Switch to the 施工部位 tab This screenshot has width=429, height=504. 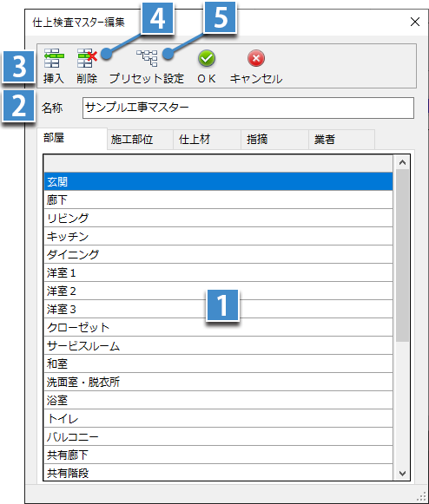point(140,140)
